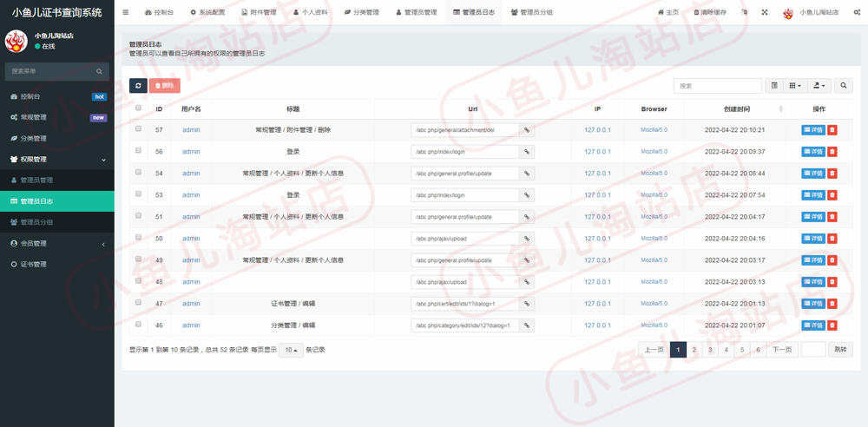Screen dimensions: 868x427
Task: Switch to the 附件管理 tab
Action: (x=259, y=12)
